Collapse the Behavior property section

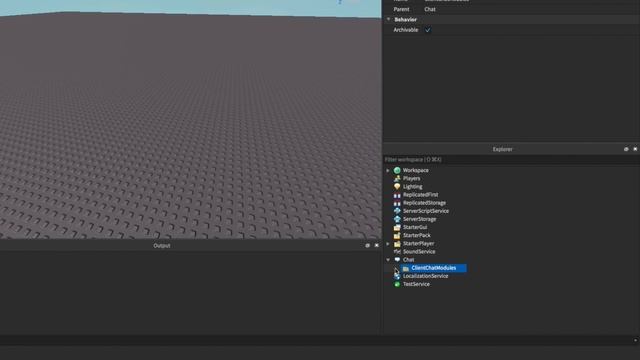pos(389,19)
